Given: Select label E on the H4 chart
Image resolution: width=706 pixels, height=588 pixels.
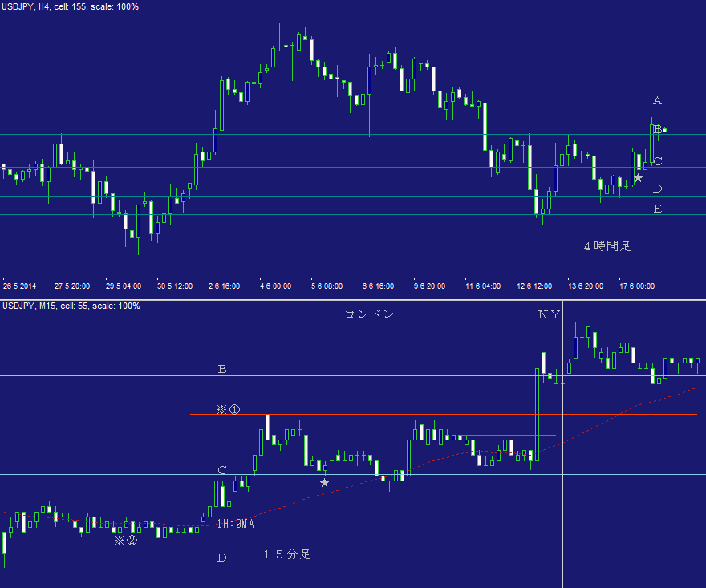Looking at the screenshot, I should coord(657,209).
